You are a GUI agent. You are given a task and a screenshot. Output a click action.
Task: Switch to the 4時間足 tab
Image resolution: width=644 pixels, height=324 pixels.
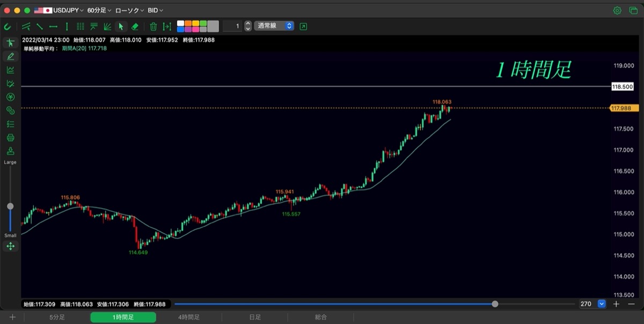[x=189, y=317]
